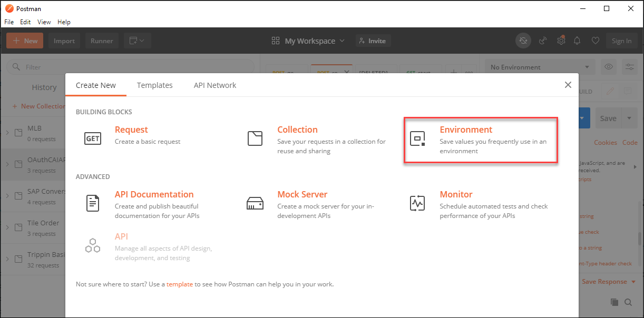
Task: Click the filter search magnifier icon
Action: pyautogui.click(x=16, y=67)
